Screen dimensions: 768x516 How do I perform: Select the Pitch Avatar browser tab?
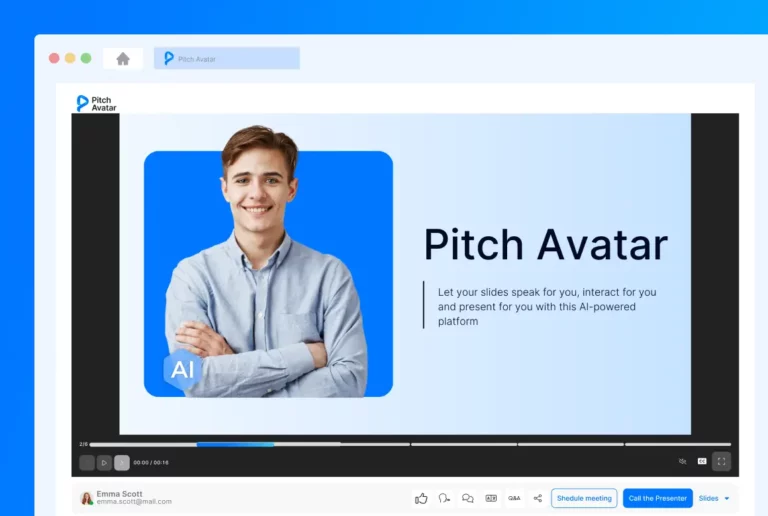point(227,58)
